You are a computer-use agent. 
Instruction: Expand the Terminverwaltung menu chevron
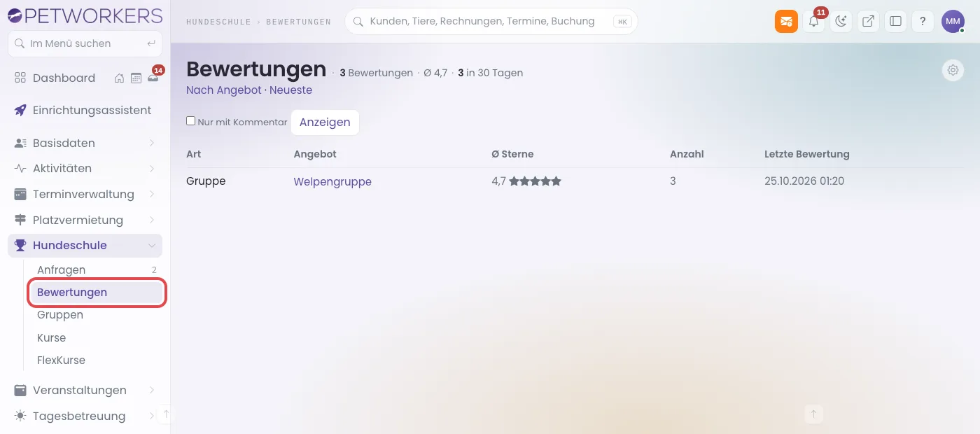[152, 195]
